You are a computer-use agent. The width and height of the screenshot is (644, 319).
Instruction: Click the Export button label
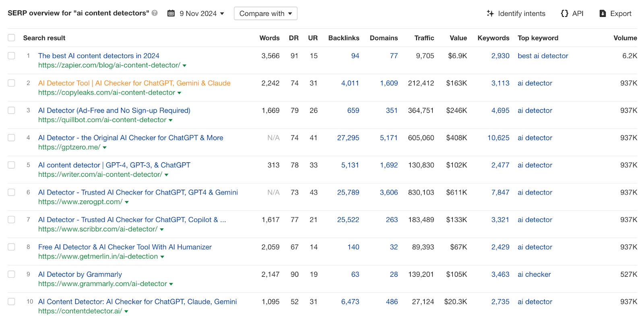pyautogui.click(x=621, y=13)
